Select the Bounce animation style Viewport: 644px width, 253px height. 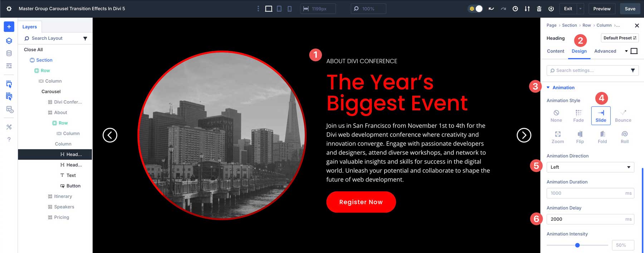pos(623,116)
